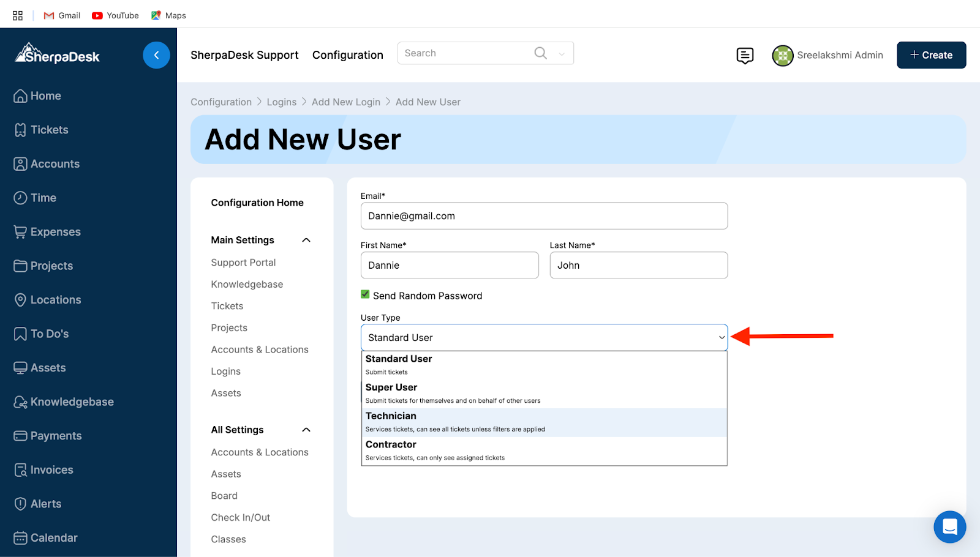Click the Sreelakshmi Admin profile avatar
The image size is (980, 557).
(x=783, y=56)
